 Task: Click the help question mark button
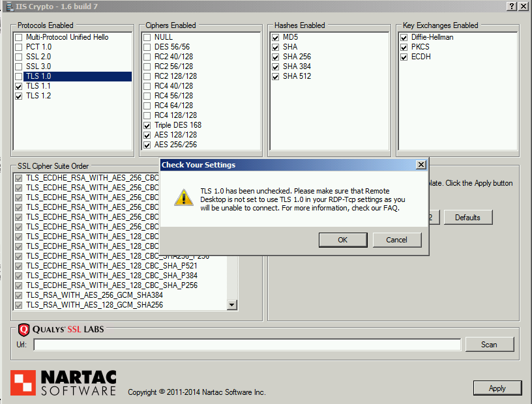[511, 6]
